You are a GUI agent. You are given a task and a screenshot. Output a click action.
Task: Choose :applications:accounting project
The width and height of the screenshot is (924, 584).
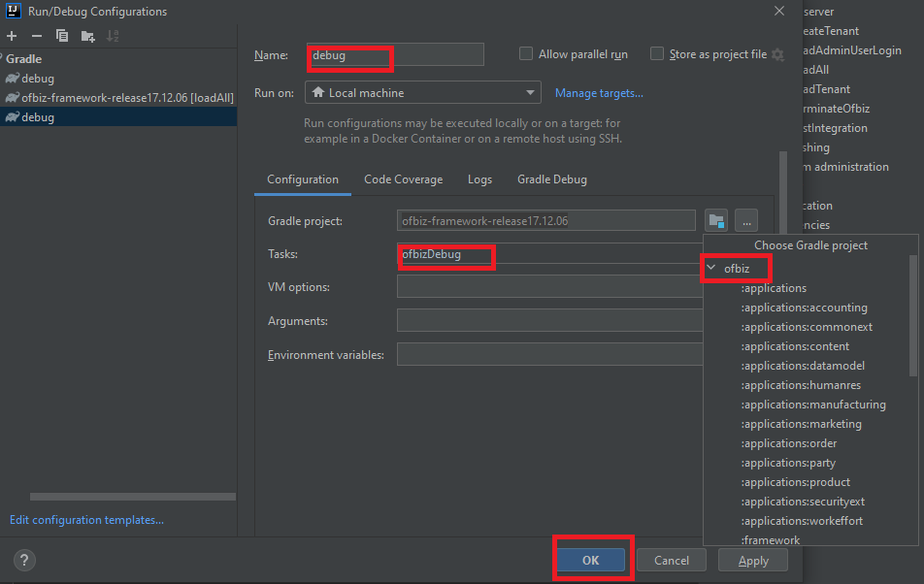coord(804,308)
